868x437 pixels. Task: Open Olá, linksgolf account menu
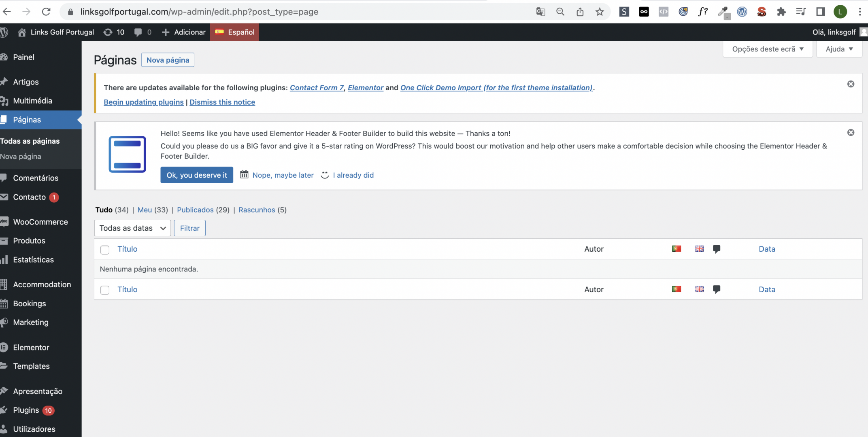(x=840, y=32)
